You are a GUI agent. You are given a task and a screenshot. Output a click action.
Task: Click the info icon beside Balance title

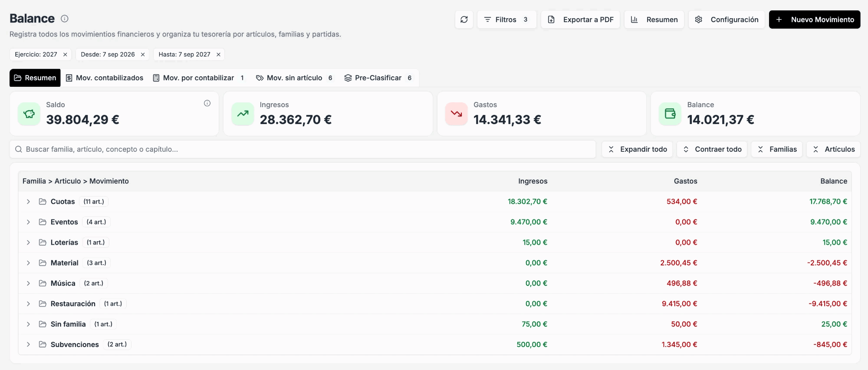coord(65,19)
